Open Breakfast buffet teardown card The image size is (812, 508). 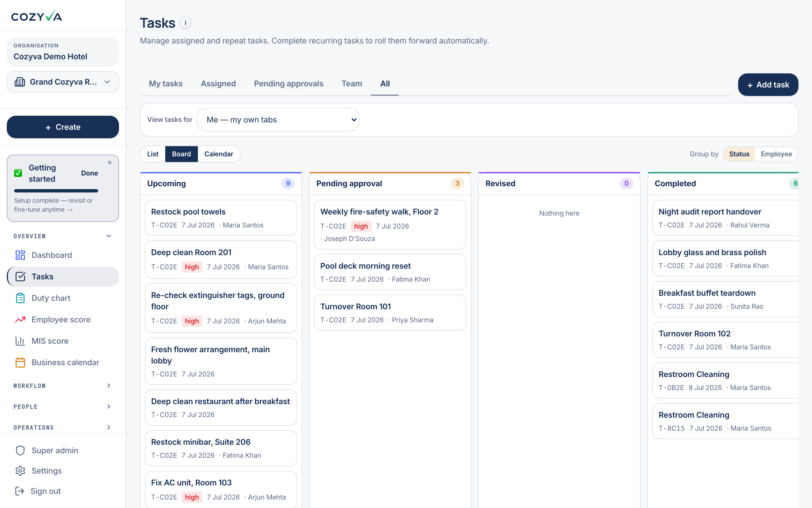(725, 299)
